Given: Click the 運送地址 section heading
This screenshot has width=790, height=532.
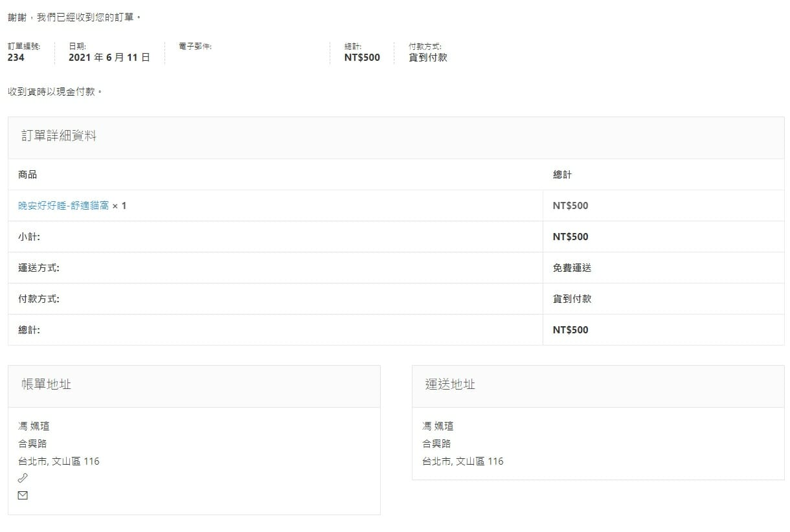Looking at the screenshot, I should (x=450, y=384).
